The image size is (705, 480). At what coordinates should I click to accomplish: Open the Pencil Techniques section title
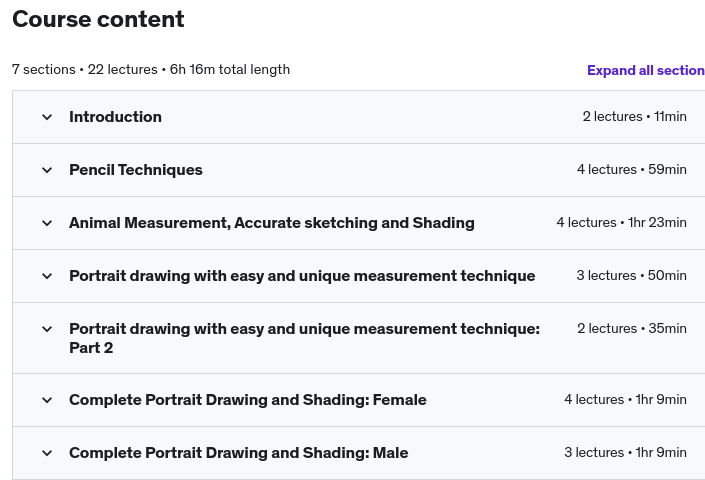point(136,170)
